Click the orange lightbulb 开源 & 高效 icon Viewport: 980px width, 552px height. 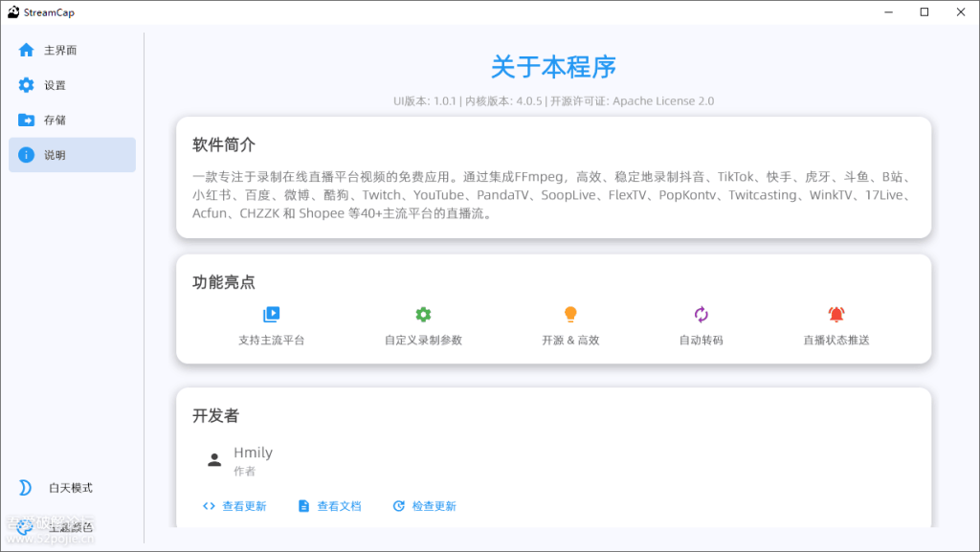point(570,314)
